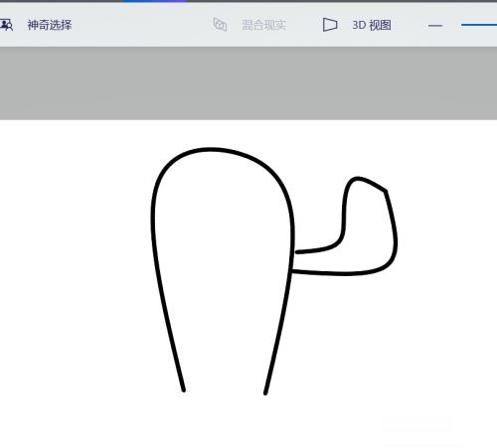497x448 pixels.
Task: Click the blue zoom slider track
Action: [x=479, y=25]
